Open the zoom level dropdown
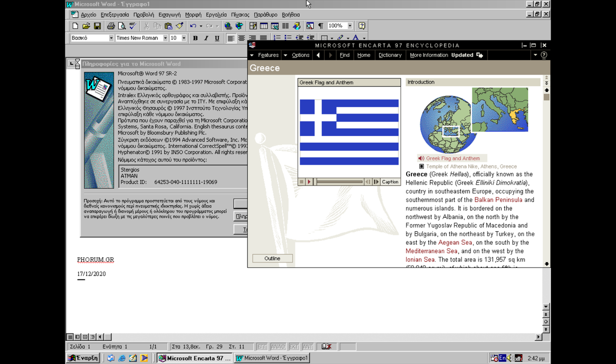The width and height of the screenshot is (616, 364). click(x=350, y=26)
